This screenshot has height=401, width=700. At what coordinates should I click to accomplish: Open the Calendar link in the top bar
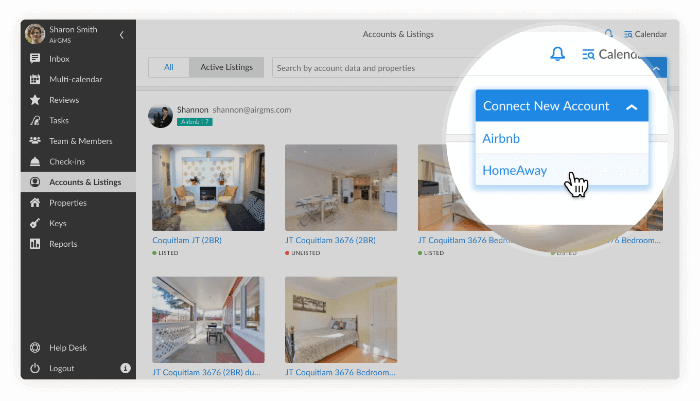pyautogui.click(x=645, y=34)
